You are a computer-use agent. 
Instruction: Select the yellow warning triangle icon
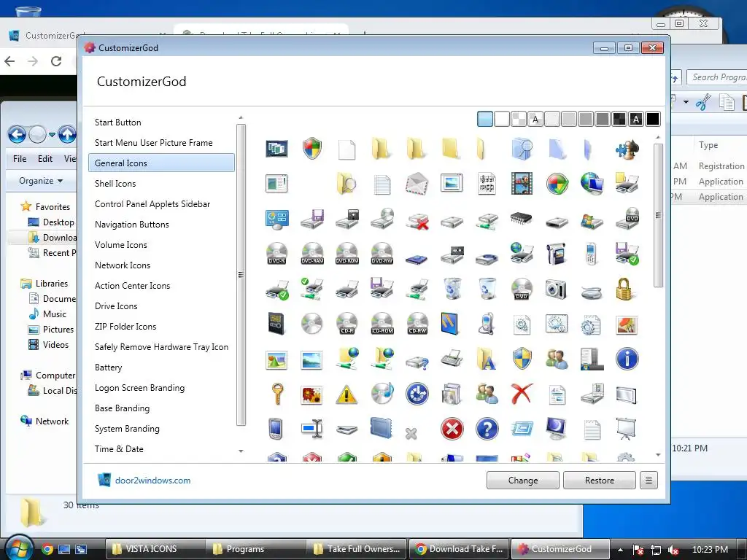(x=347, y=394)
